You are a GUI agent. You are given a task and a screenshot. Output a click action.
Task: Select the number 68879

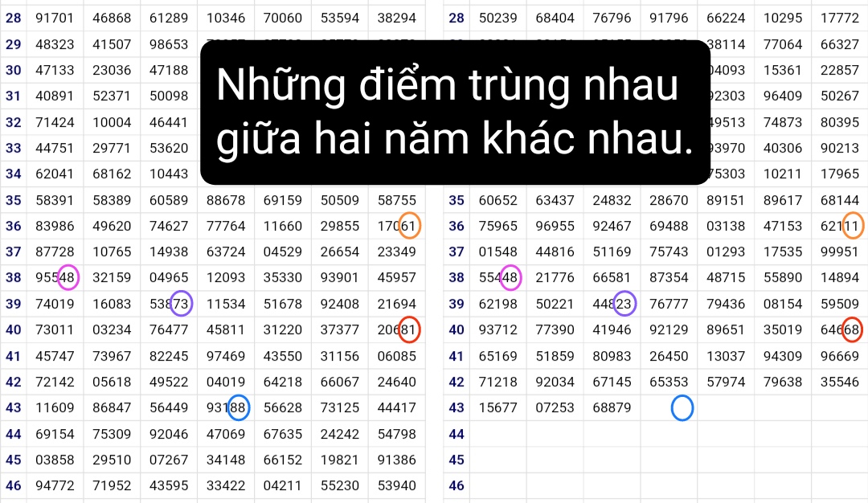pos(612,407)
